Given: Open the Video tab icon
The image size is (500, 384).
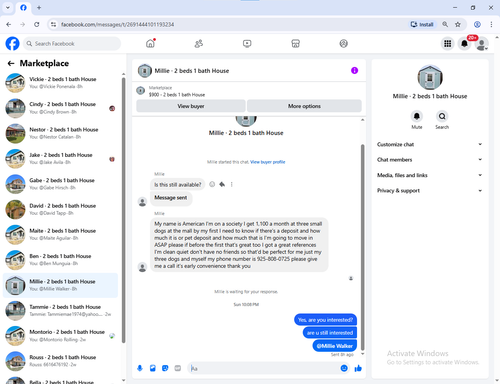Looking at the screenshot, I should click(247, 43).
